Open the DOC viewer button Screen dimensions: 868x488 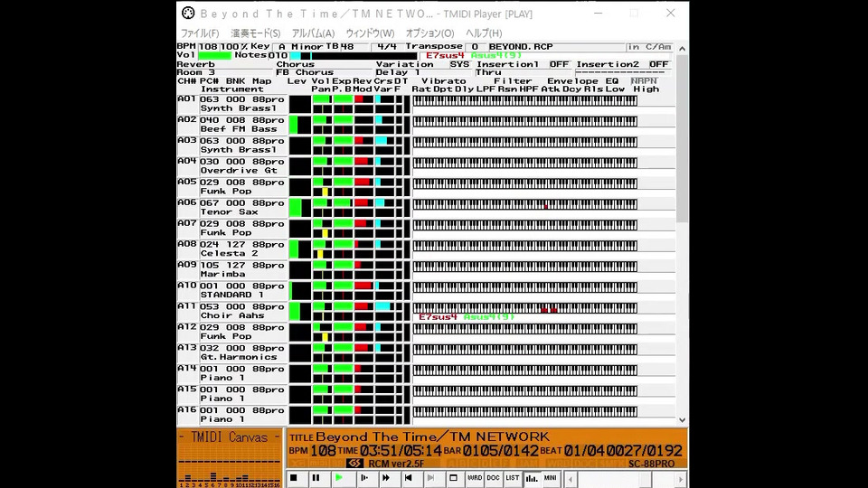point(493,478)
